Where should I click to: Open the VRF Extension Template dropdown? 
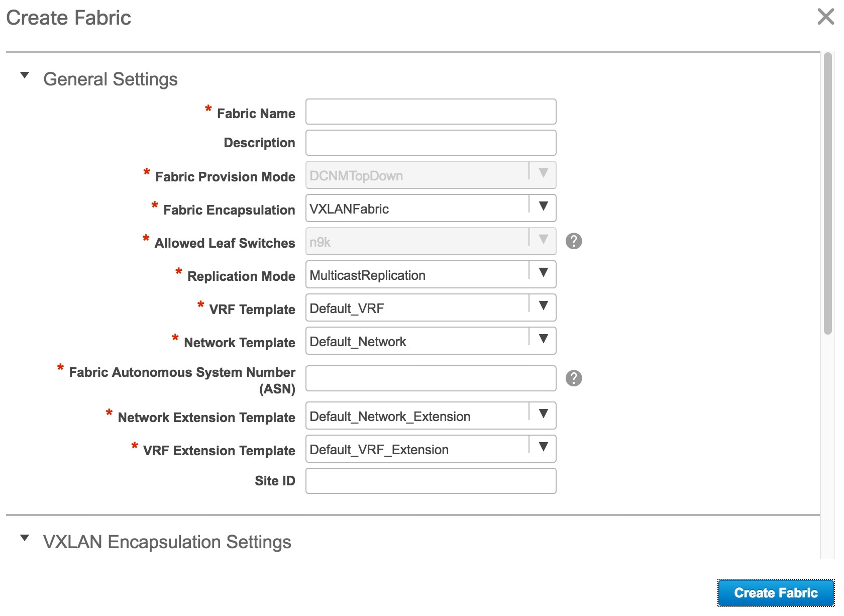(x=543, y=449)
